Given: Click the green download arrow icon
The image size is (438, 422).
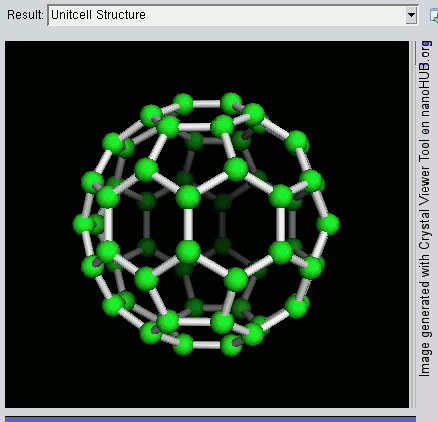Looking at the screenshot, I should click(434, 16).
